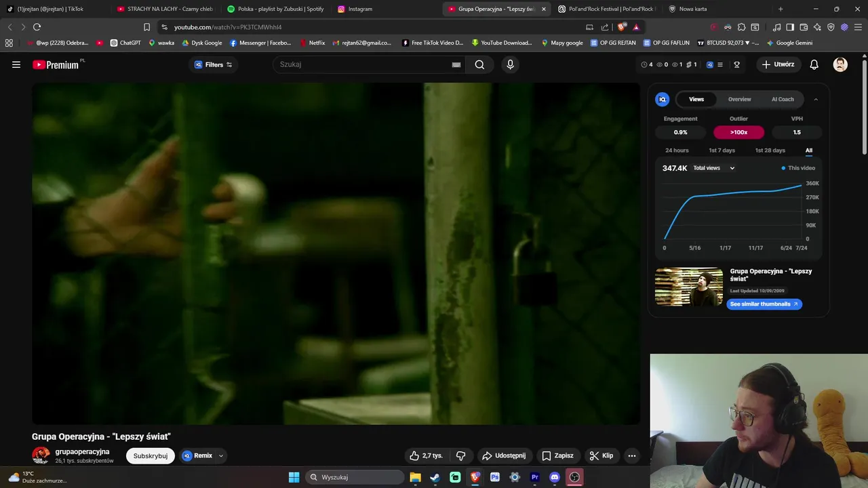Open the ChatGPT bookmark
868x488 pixels.
(125, 43)
